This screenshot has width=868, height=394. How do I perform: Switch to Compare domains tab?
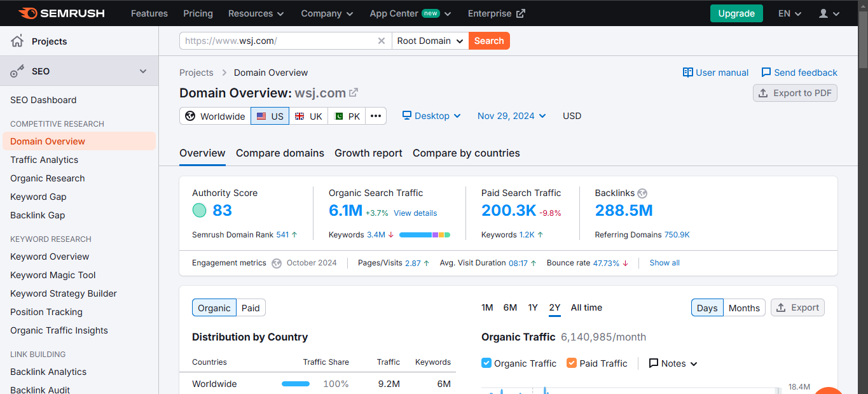pyautogui.click(x=280, y=153)
